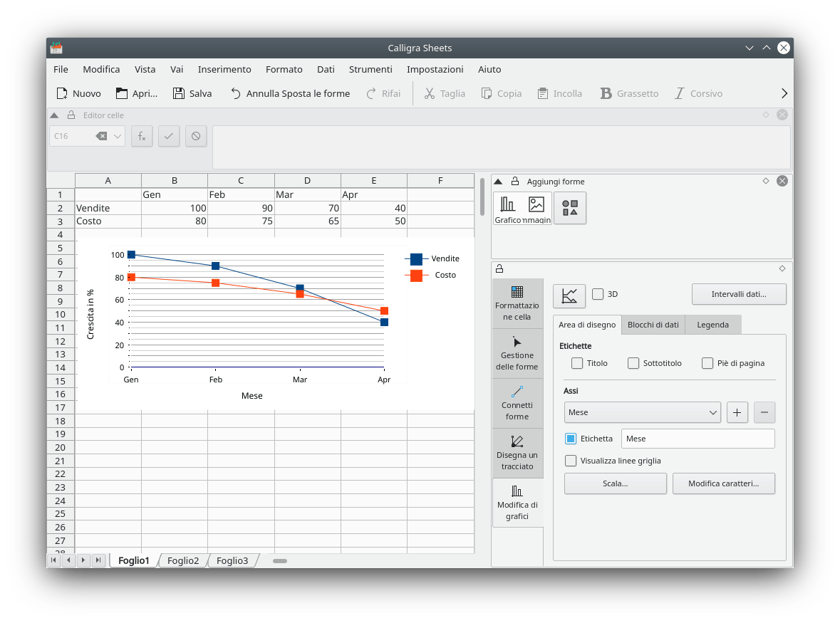Open the Mese axis dropdown

pyautogui.click(x=642, y=412)
